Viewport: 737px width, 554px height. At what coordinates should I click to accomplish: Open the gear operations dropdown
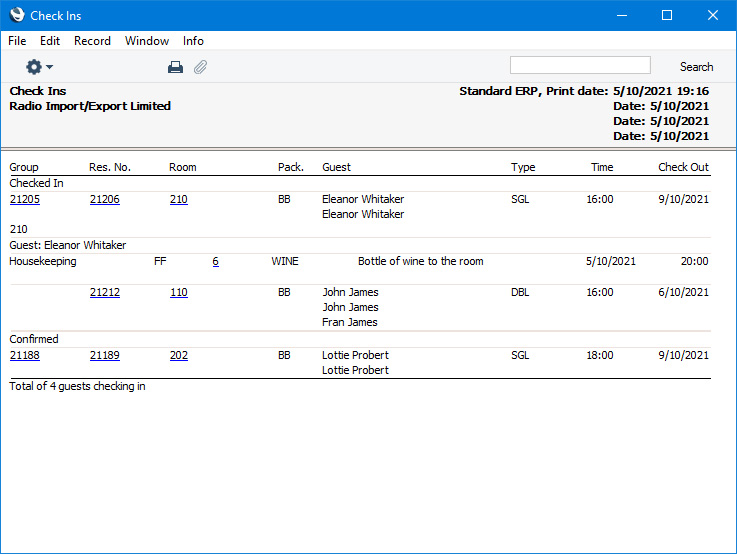click(39, 67)
